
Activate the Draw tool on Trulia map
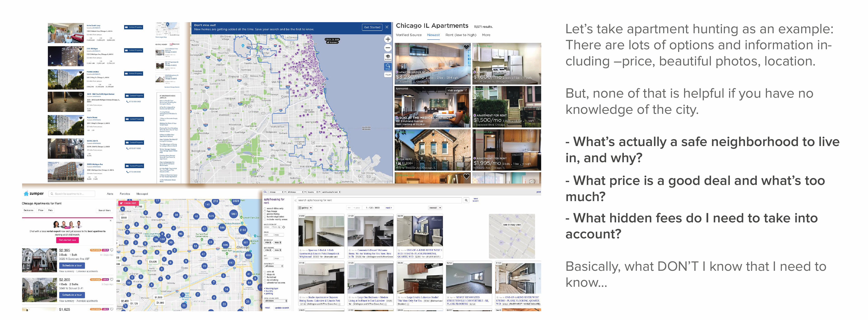click(x=388, y=67)
